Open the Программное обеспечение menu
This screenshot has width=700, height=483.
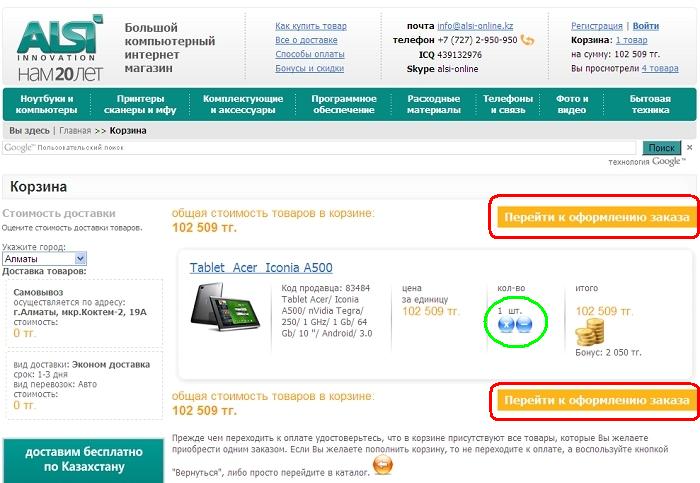tap(344, 104)
